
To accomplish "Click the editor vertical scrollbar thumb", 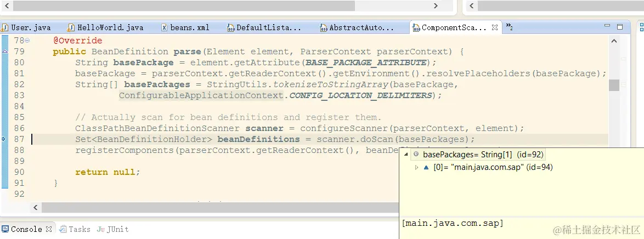I will [614, 86].
